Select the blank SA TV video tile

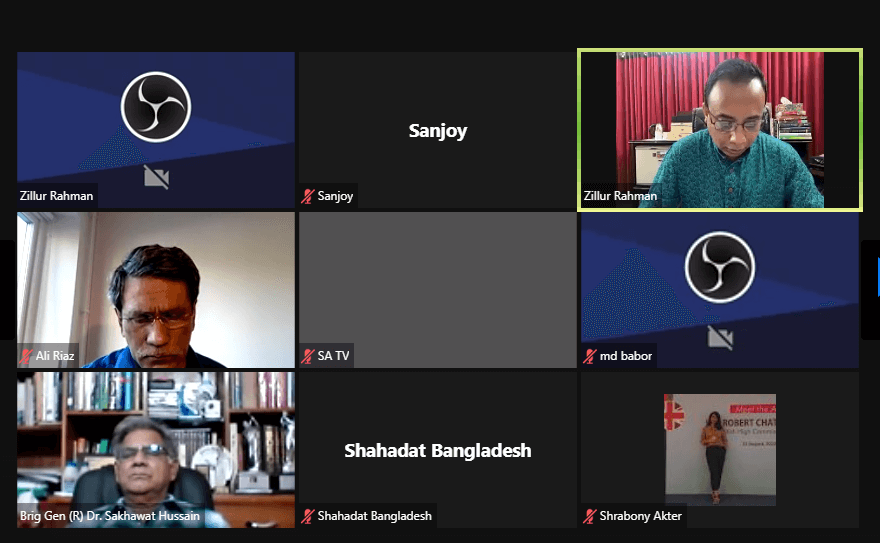[x=438, y=290]
